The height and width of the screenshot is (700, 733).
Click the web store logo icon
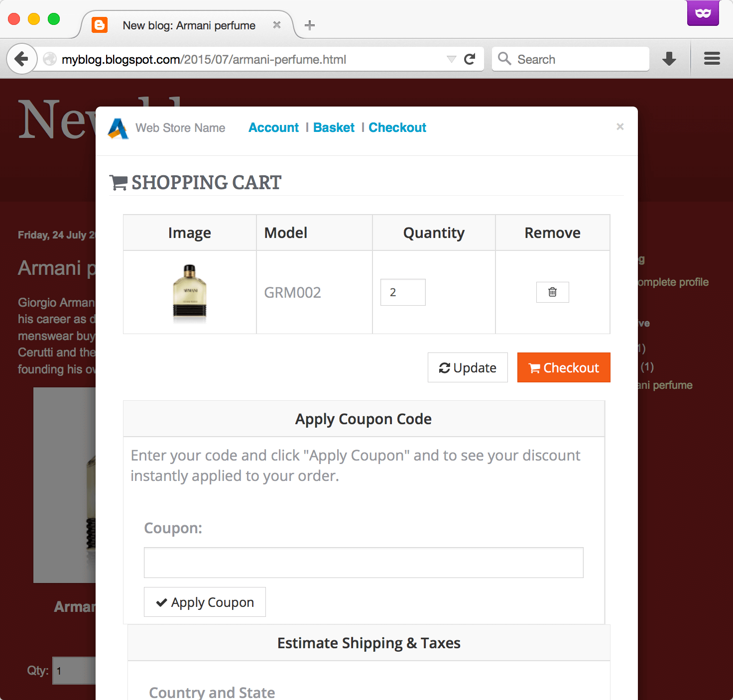(x=119, y=128)
